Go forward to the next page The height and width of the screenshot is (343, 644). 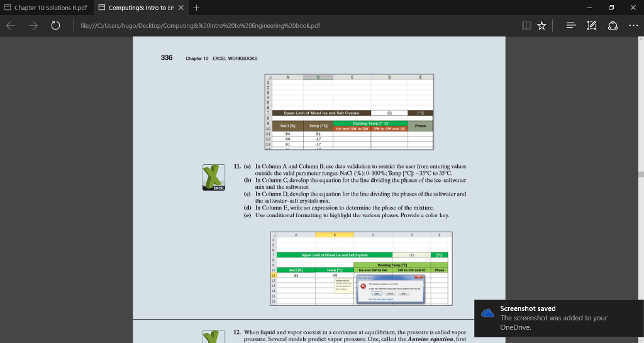pos(33,25)
